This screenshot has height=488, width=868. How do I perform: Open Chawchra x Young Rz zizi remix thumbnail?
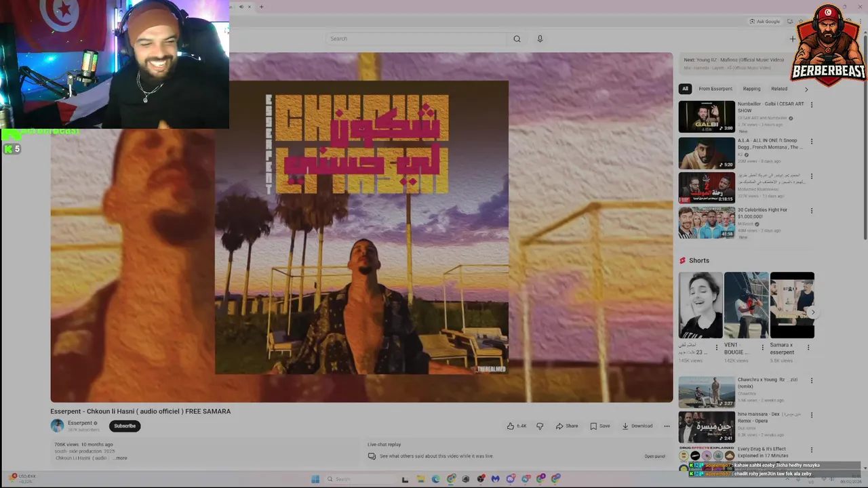(707, 392)
